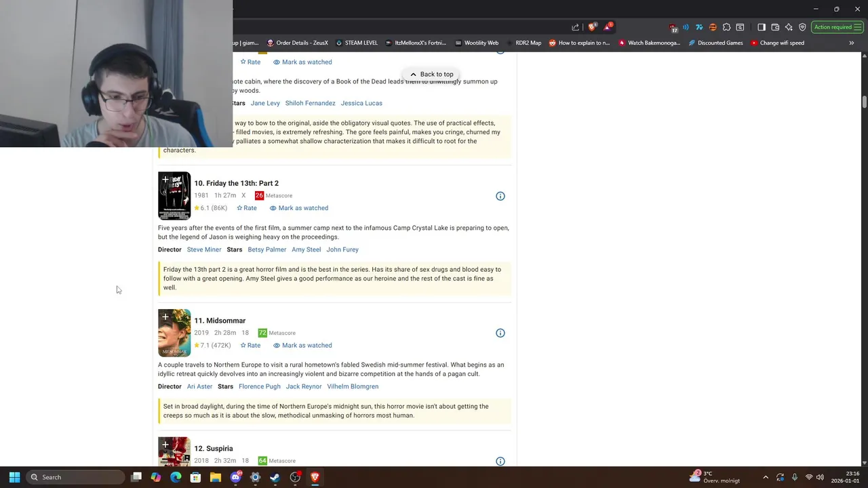
Task: Open Brave Shields lion icon
Action: (592, 27)
